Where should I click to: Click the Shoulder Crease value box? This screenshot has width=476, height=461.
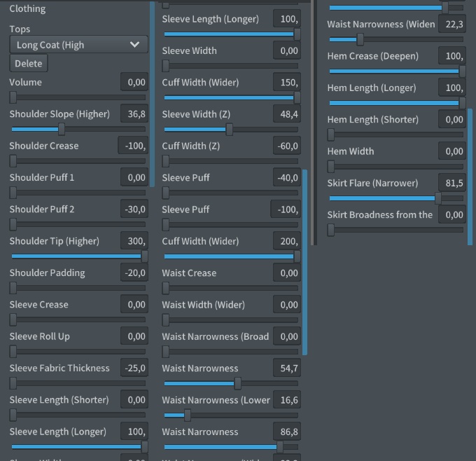pyautogui.click(x=133, y=146)
